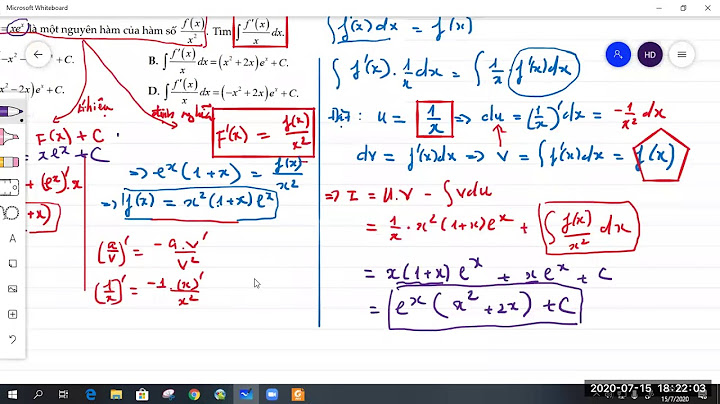The image size is (720, 404).
Task: Select the eraser tool
Action: coord(10,162)
